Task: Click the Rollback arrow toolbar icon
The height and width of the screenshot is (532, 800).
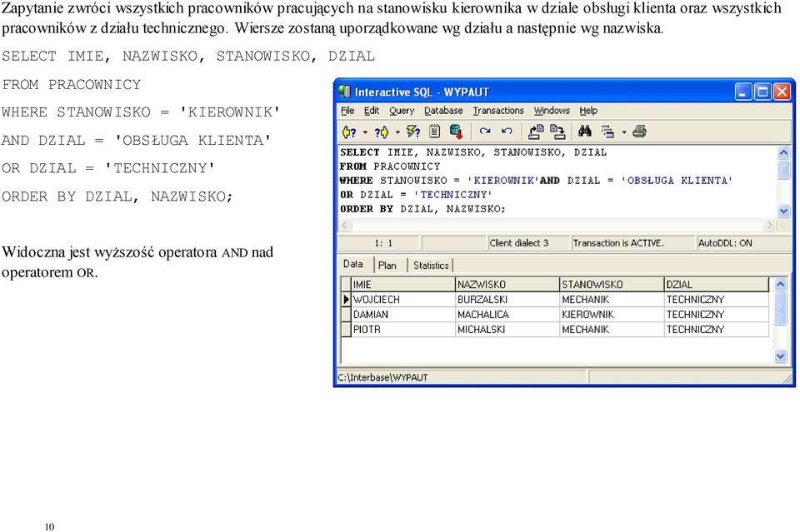Action: (506, 132)
